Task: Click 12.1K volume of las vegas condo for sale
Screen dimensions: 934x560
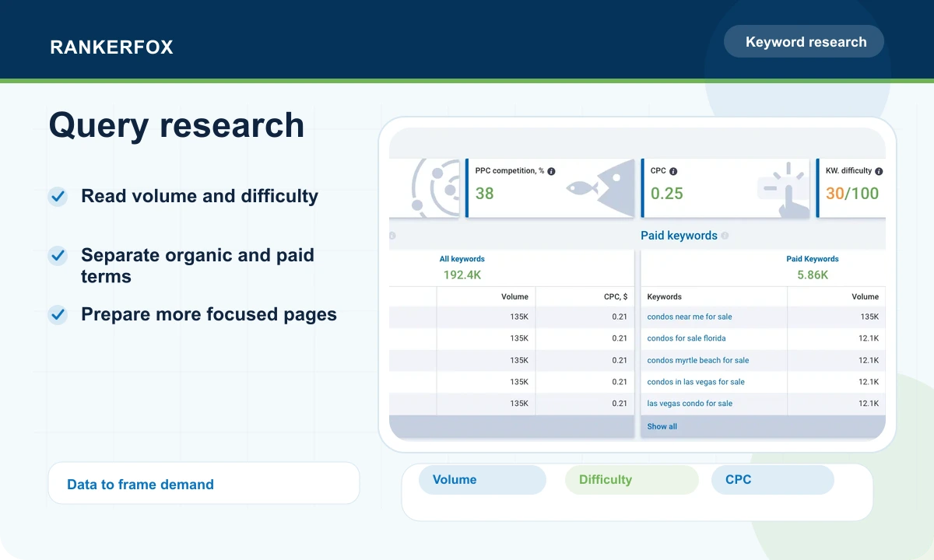Action: (x=869, y=404)
